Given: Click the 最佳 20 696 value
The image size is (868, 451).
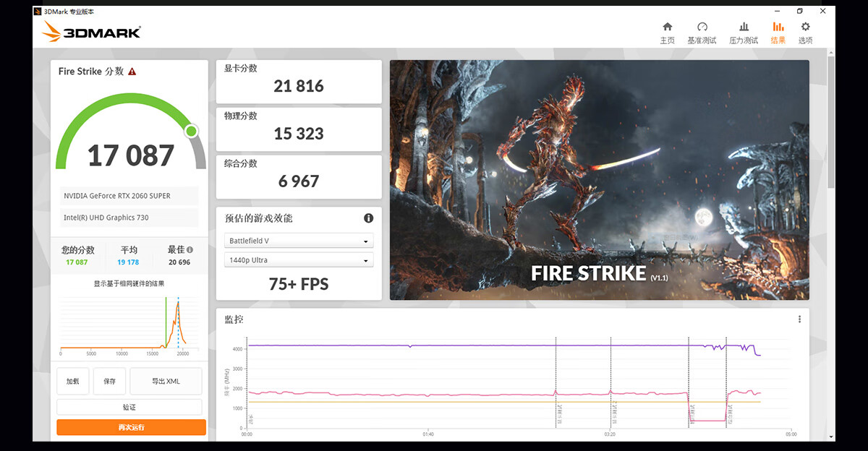Looking at the screenshot, I should coord(179,262).
